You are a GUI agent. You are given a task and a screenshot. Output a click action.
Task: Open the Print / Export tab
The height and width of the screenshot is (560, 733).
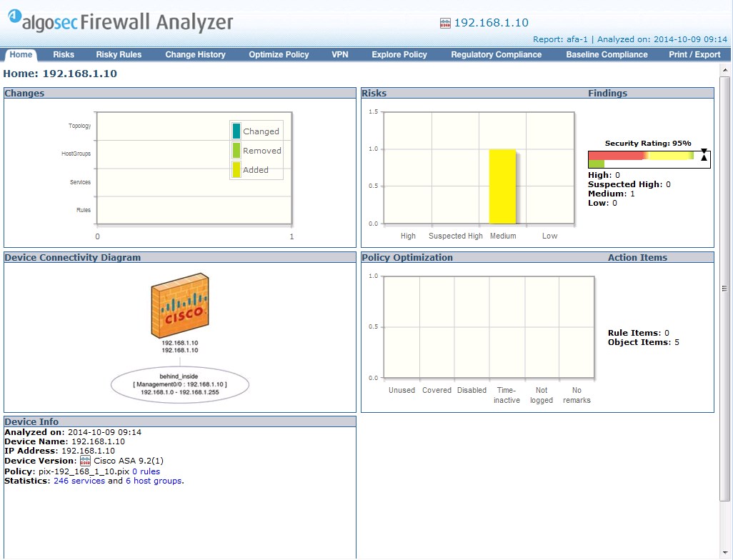[x=694, y=54]
